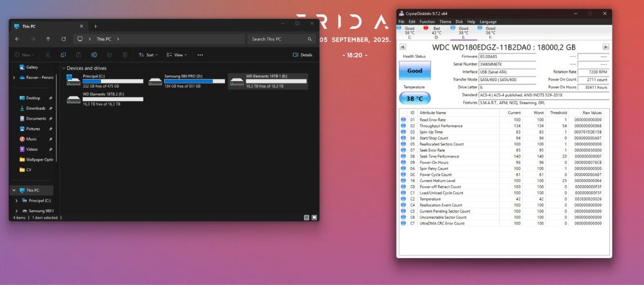Open Documents in Quick access
Screen dimensions: 644x285
click(x=32, y=118)
